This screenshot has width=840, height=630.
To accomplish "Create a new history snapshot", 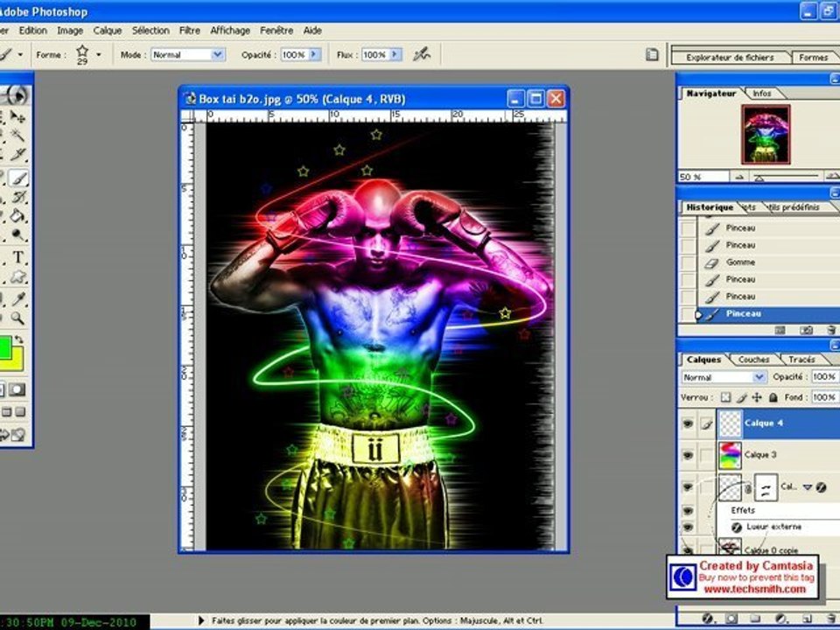I will [806, 330].
